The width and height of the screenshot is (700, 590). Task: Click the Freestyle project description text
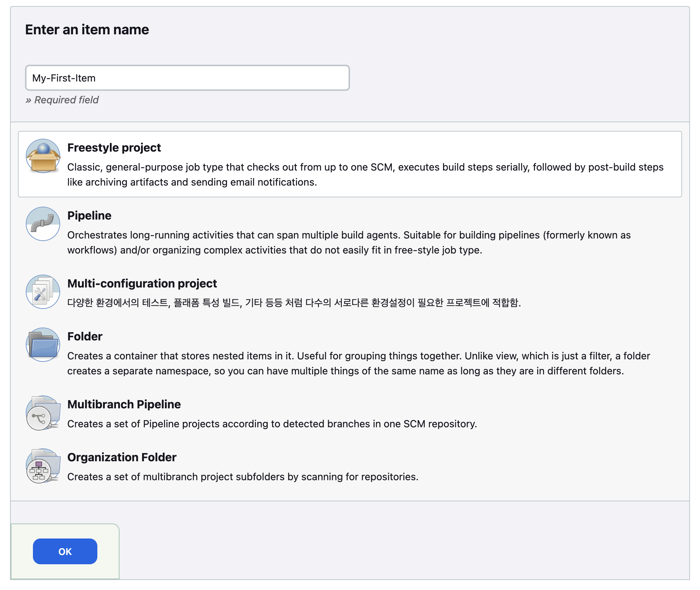point(365,174)
